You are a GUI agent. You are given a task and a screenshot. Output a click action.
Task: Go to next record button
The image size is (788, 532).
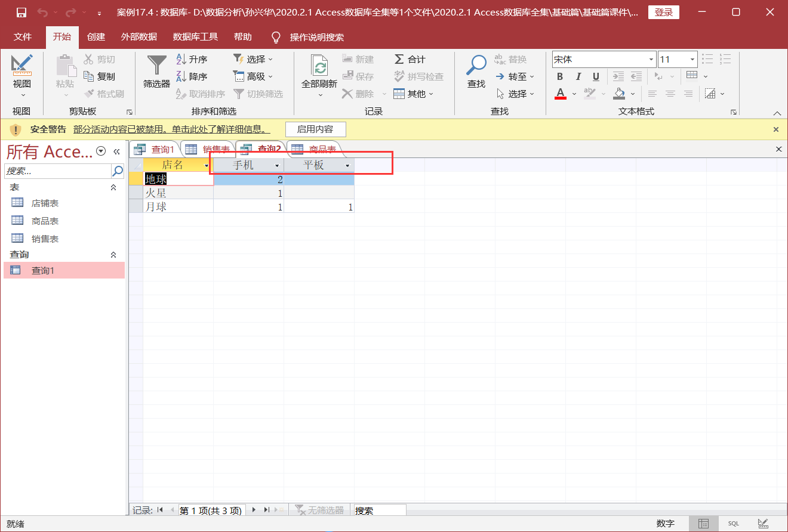[x=254, y=511]
